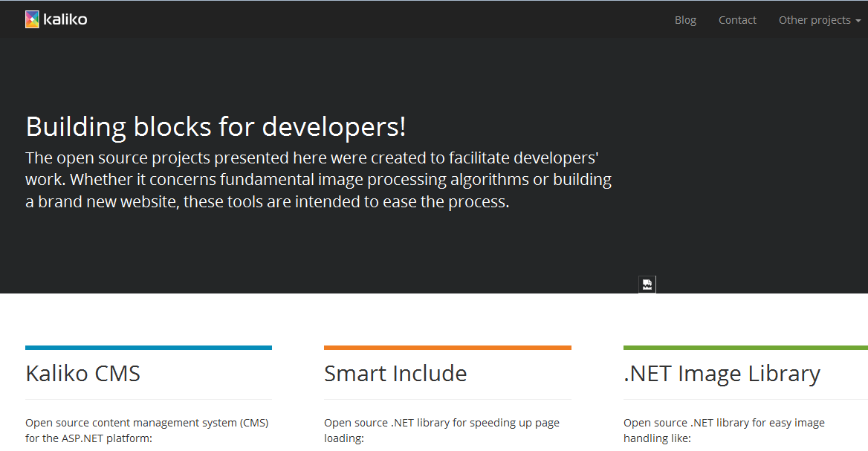
Task: Open the Blog page
Action: 685,20
